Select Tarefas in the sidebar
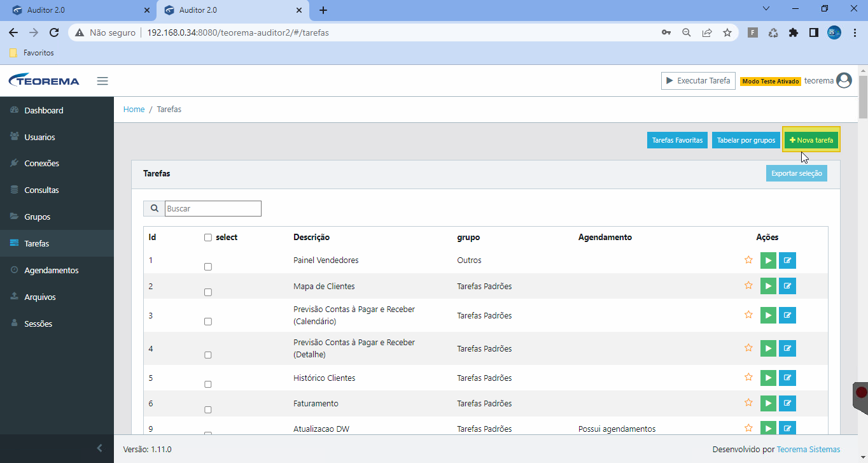This screenshot has width=868, height=463. coord(57,243)
